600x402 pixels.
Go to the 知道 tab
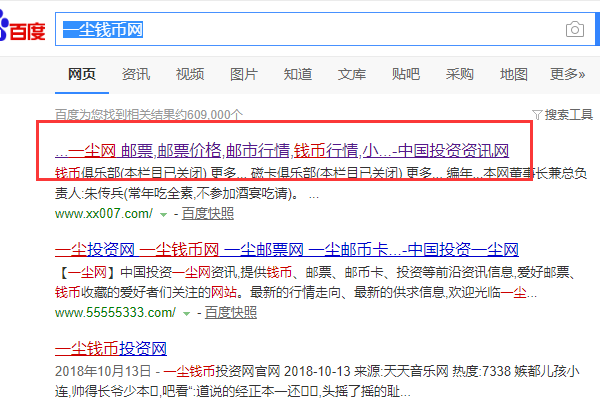coord(298,74)
